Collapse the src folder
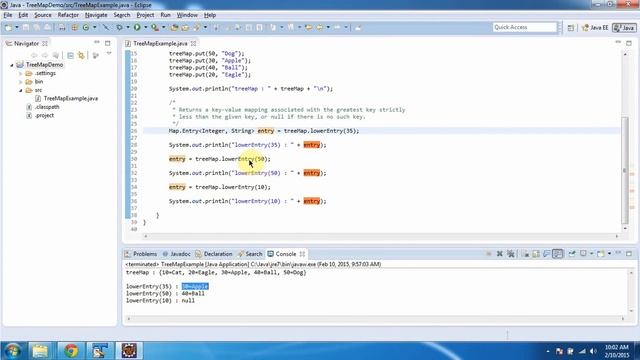Image resolution: width=640 pixels, height=360 pixels. pyautogui.click(x=20, y=90)
